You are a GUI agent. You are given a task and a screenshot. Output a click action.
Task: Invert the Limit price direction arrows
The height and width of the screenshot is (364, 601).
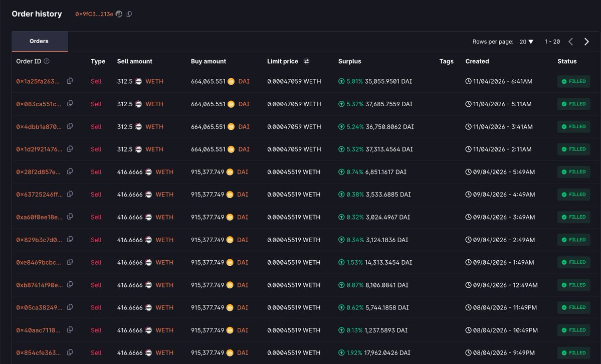306,61
